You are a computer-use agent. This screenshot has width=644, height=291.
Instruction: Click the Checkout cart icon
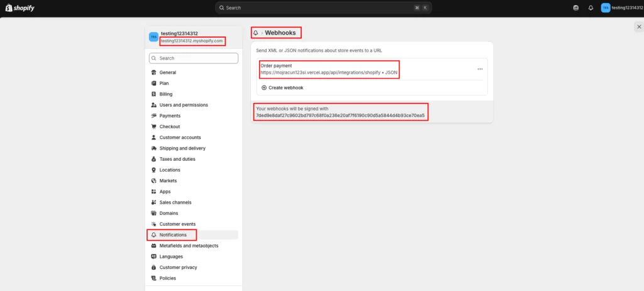(153, 126)
